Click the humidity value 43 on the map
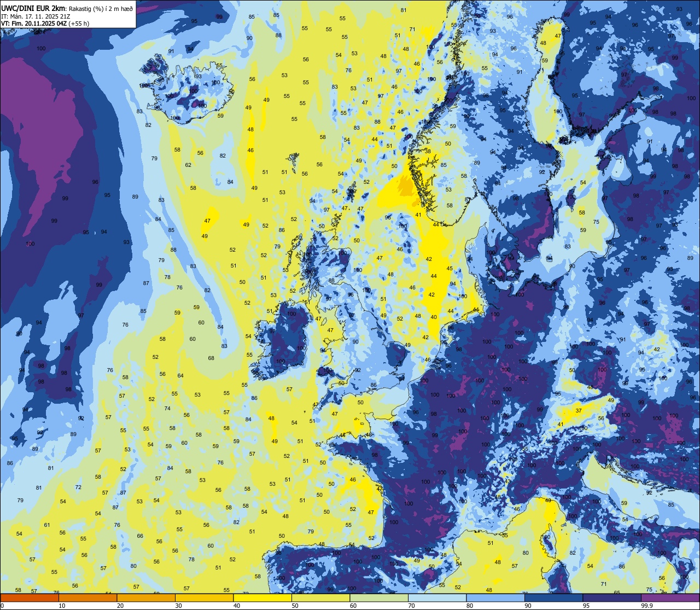 [x=507, y=481]
